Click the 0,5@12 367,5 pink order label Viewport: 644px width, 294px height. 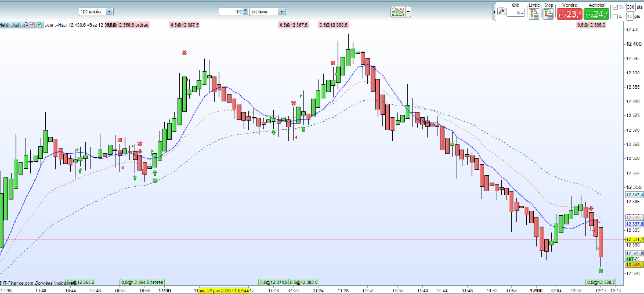(293, 25)
